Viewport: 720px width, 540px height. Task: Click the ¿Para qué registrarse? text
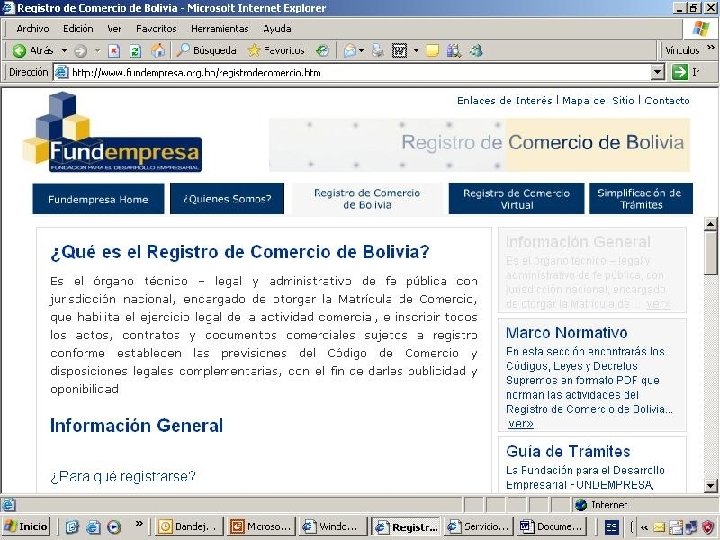123,476
